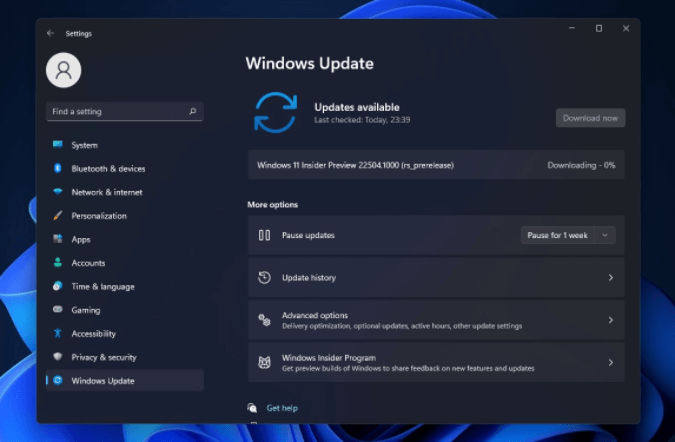Click the Apps icon in sidebar
The height and width of the screenshot is (442, 675).
(58, 239)
